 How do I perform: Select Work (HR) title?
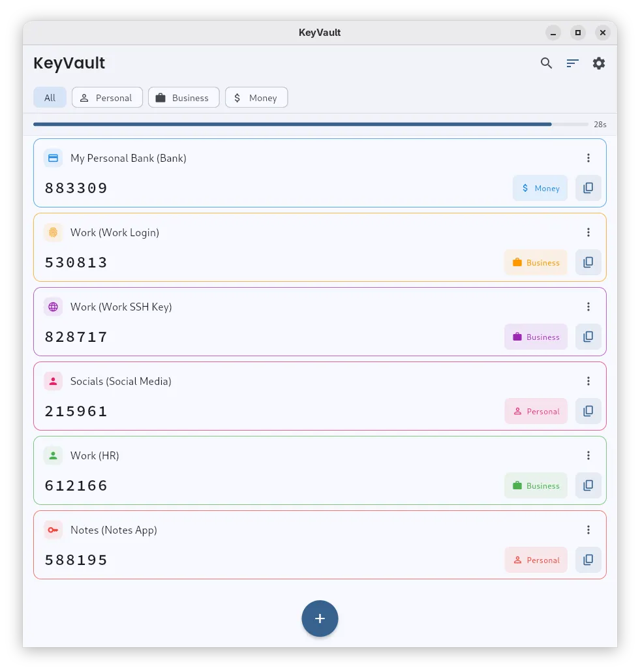point(95,455)
